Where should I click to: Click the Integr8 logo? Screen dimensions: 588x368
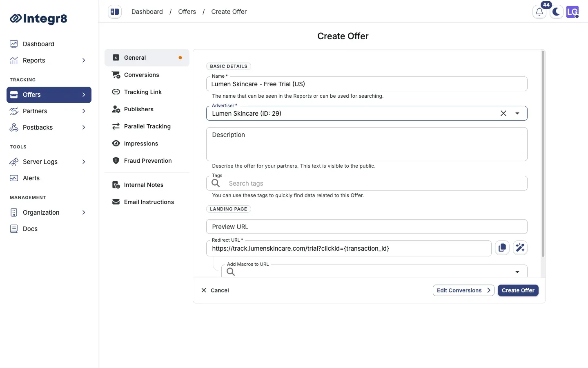point(38,18)
